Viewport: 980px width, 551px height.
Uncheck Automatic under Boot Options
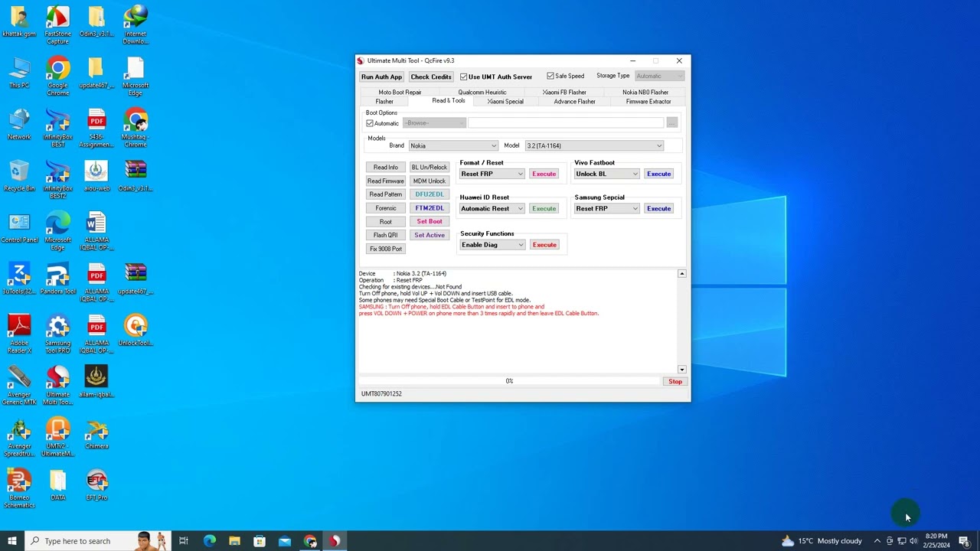click(370, 123)
